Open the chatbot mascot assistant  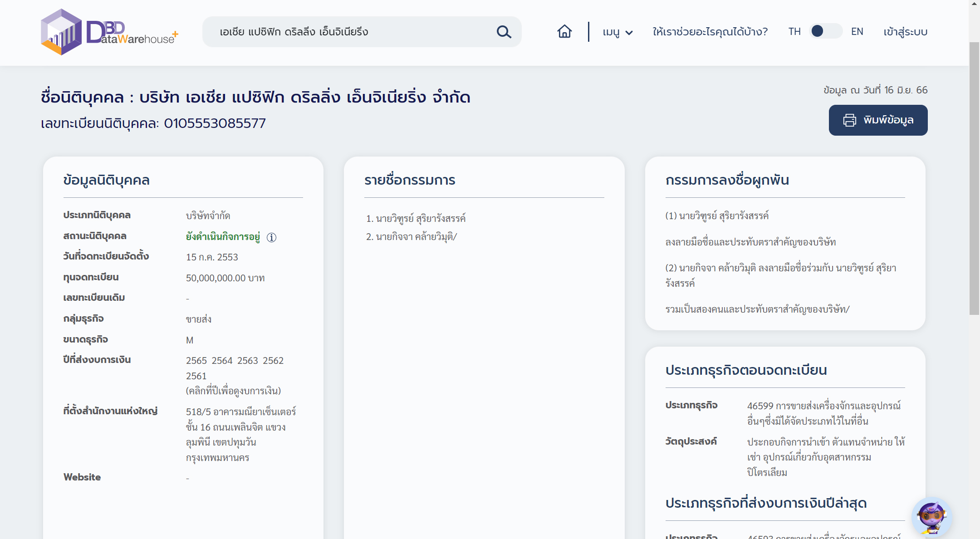pyautogui.click(x=931, y=516)
